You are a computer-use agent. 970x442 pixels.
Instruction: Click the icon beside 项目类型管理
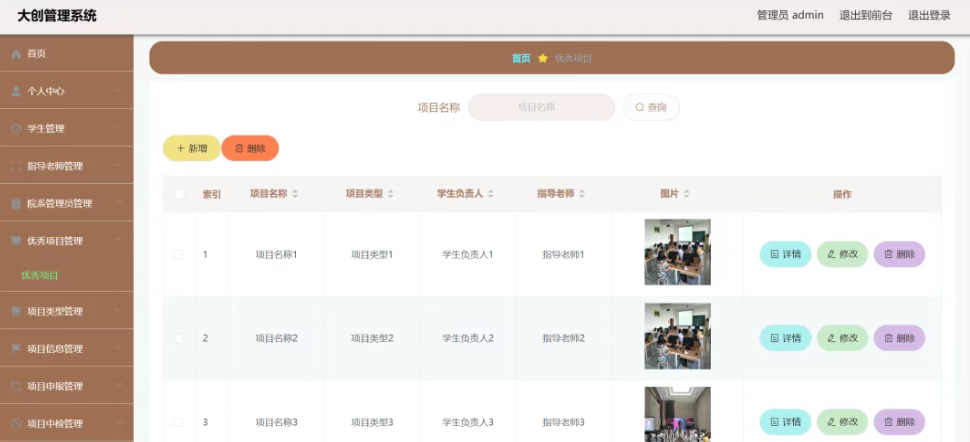point(16,311)
